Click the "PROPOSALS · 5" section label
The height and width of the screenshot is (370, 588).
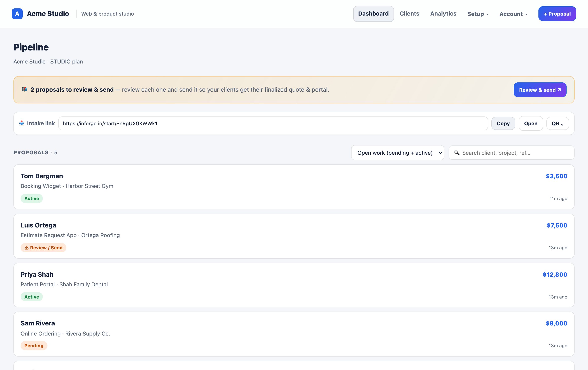click(35, 153)
